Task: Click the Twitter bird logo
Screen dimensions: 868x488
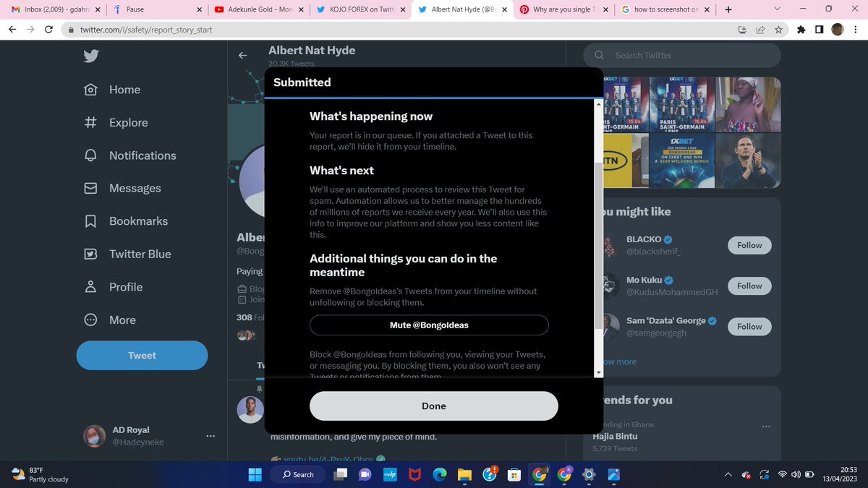Action: point(90,56)
